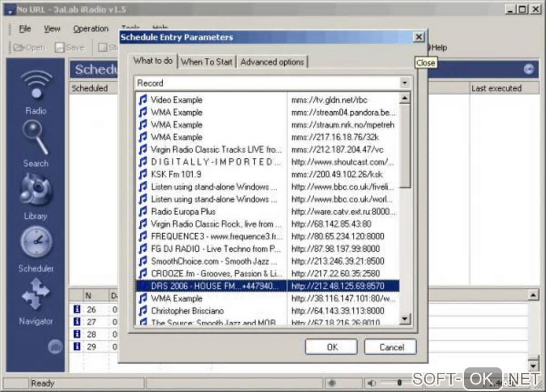Adjust the volume slider in status bar
The height and width of the screenshot is (392, 546).
click(399, 383)
